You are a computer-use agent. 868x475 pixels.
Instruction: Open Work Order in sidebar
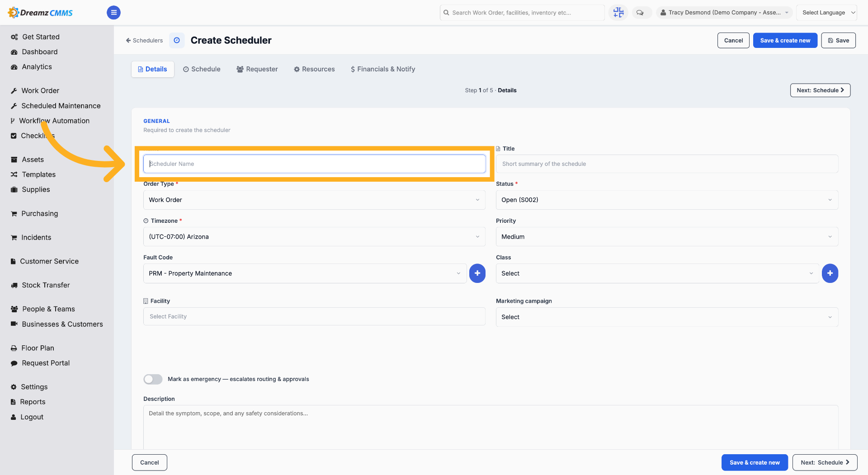coord(35,90)
